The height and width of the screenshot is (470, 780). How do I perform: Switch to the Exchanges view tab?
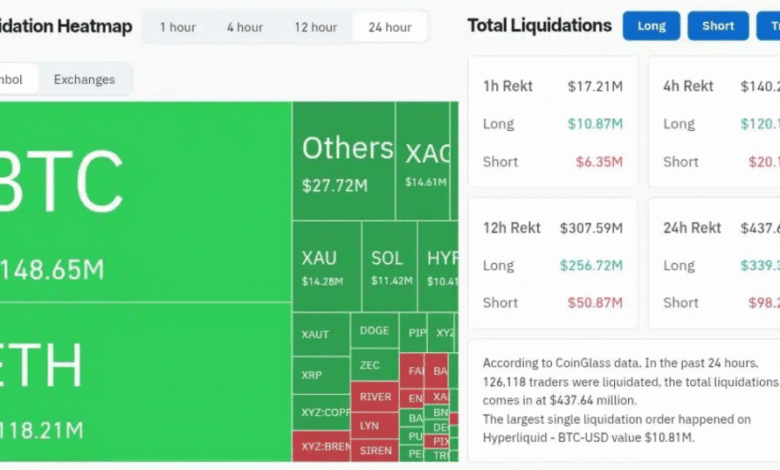[84, 79]
